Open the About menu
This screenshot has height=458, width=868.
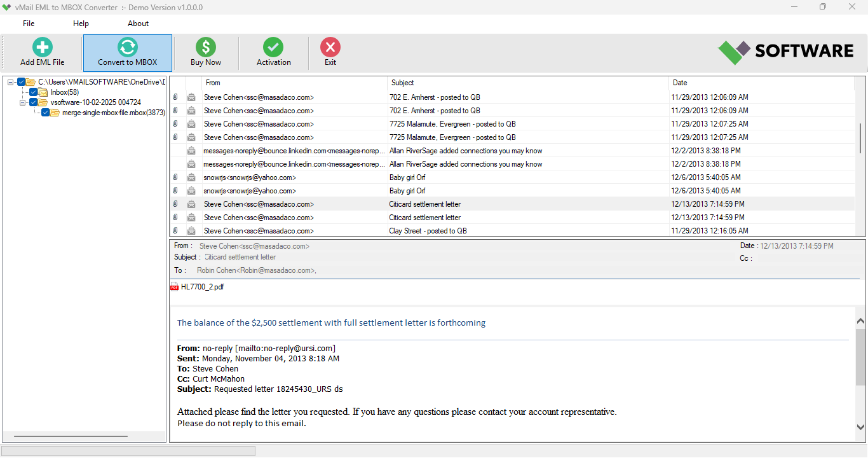point(138,23)
